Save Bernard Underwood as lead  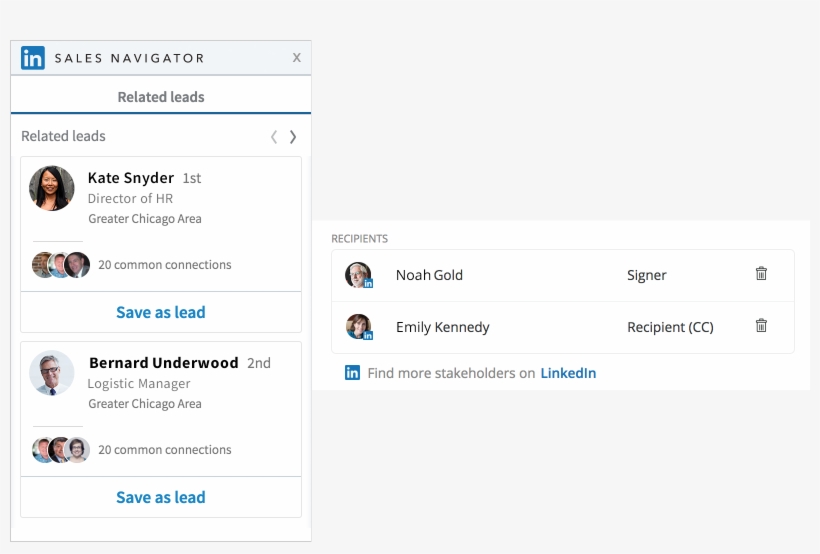161,497
